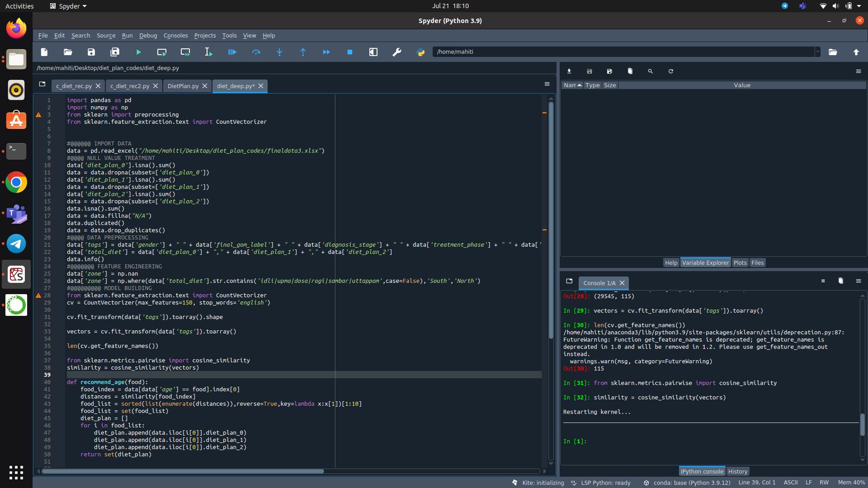Open the Tools menu

tap(229, 36)
